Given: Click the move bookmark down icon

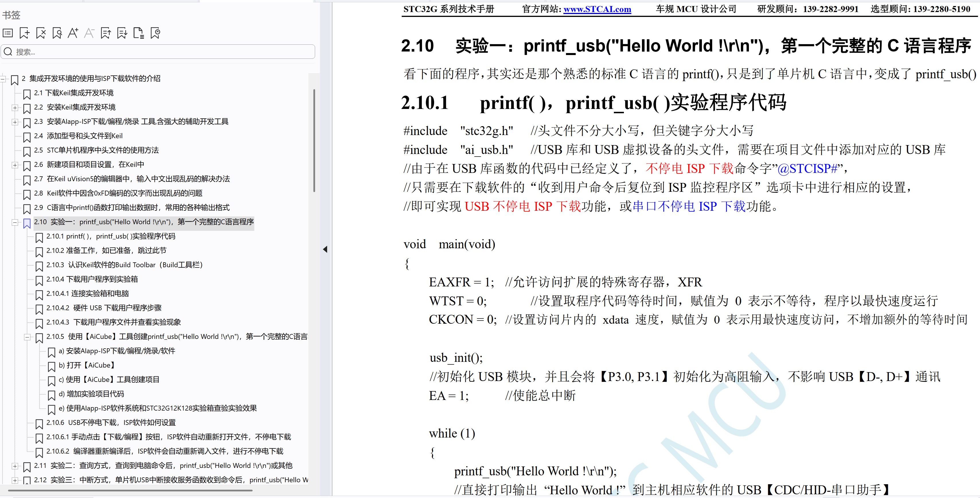Looking at the screenshot, I should click(122, 33).
